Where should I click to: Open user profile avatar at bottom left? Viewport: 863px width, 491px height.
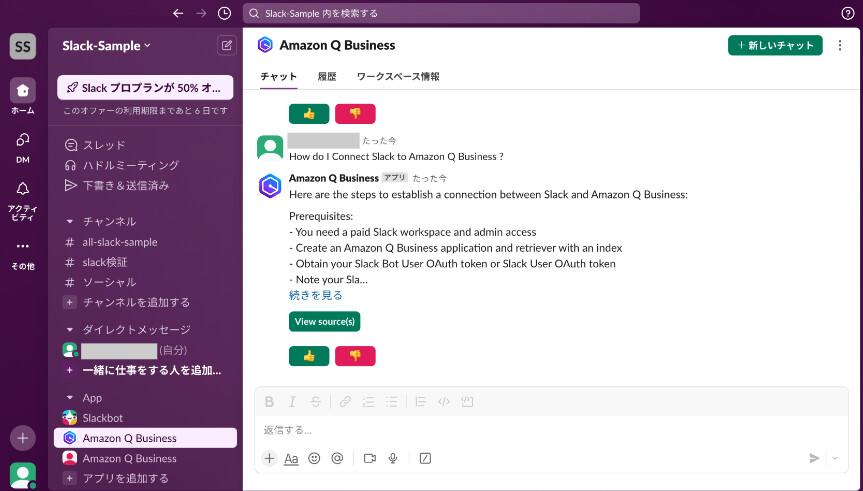[23, 476]
